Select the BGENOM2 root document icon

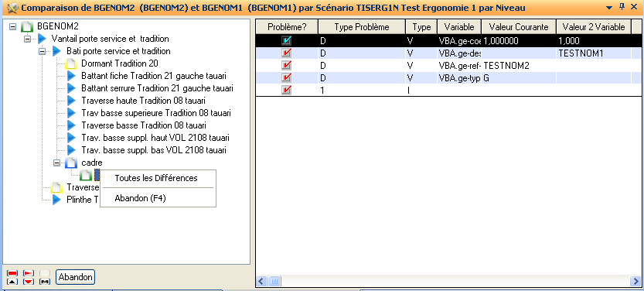click(x=27, y=26)
